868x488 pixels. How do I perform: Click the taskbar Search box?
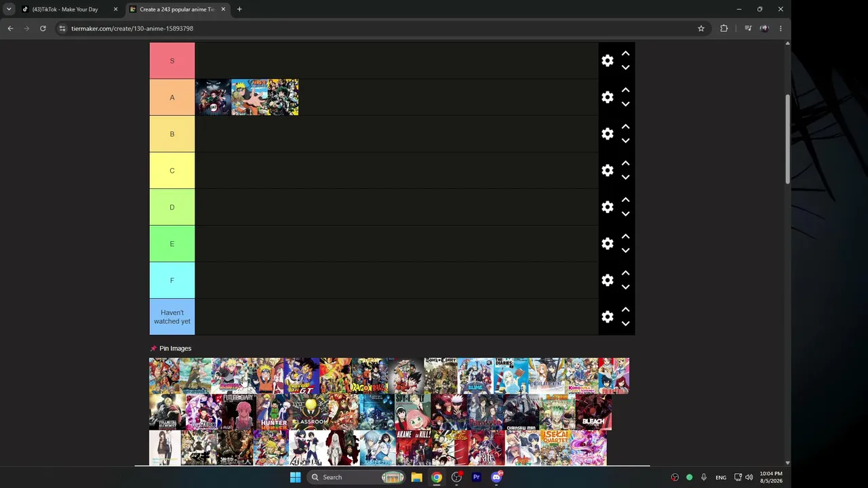(357, 477)
